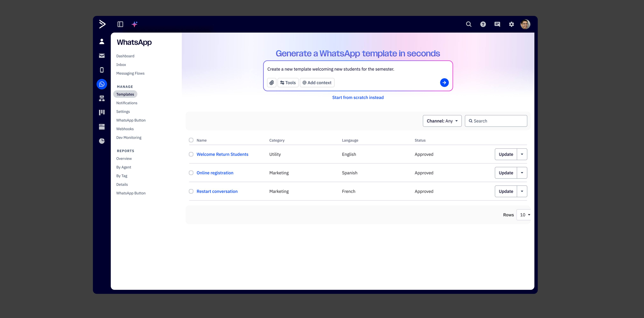Viewport: 644px width, 318px height.
Task: Click the AI sparkle icon in top bar
Action: point(134,24)
